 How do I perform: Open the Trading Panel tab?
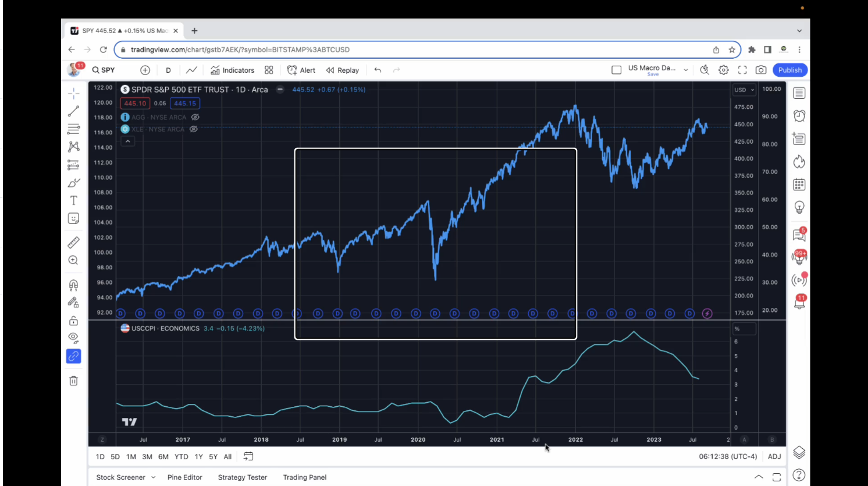click(x=305, y=477)
